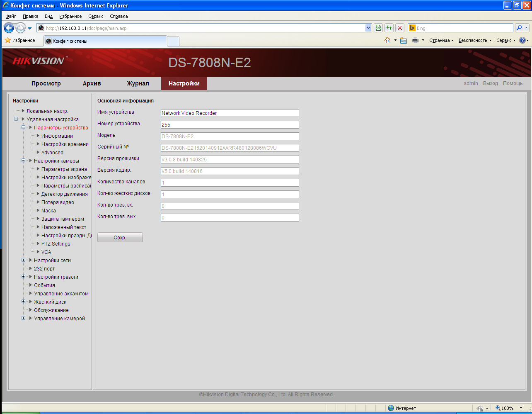Click the browser Forward arrow button

pos(20,28)
